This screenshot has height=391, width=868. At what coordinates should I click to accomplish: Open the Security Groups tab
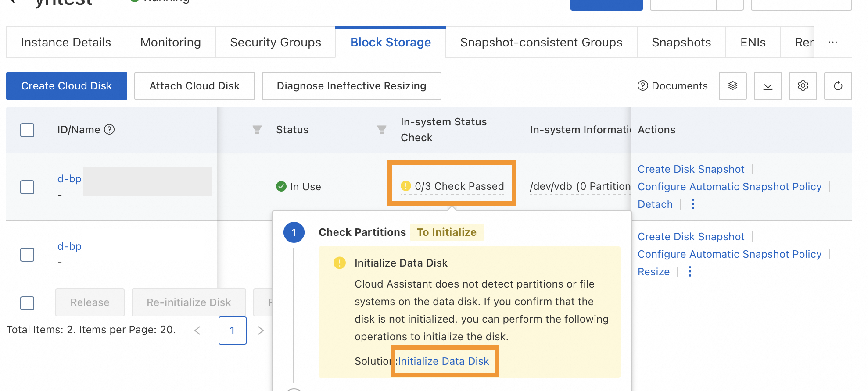[x=276, y=42]
